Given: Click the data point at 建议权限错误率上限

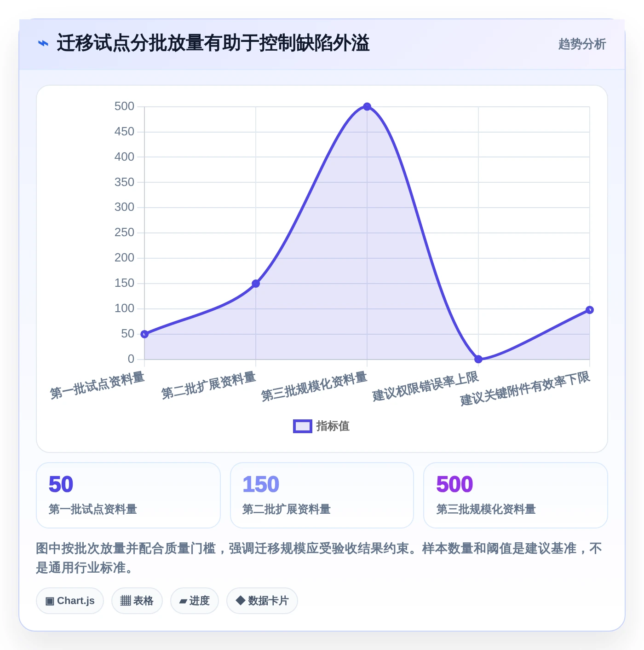Looking at the screenshot, I should pyautogui.click(x=478, y=359).
